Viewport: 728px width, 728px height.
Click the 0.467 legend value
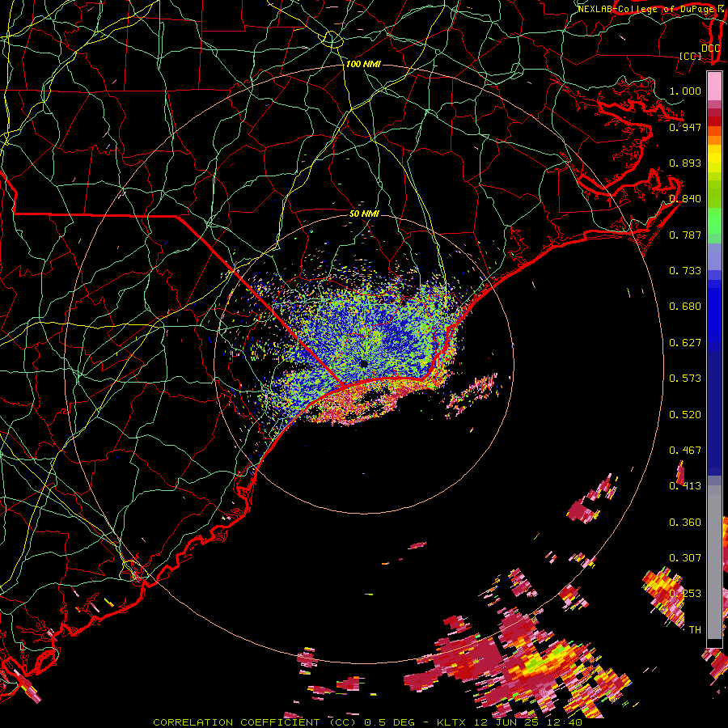(685, 451)
